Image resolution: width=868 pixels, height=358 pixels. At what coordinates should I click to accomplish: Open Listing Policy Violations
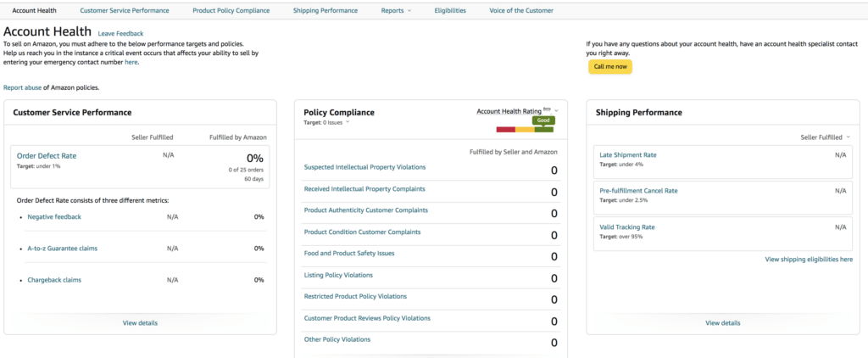pyautogui.click(x=338, y=275)
